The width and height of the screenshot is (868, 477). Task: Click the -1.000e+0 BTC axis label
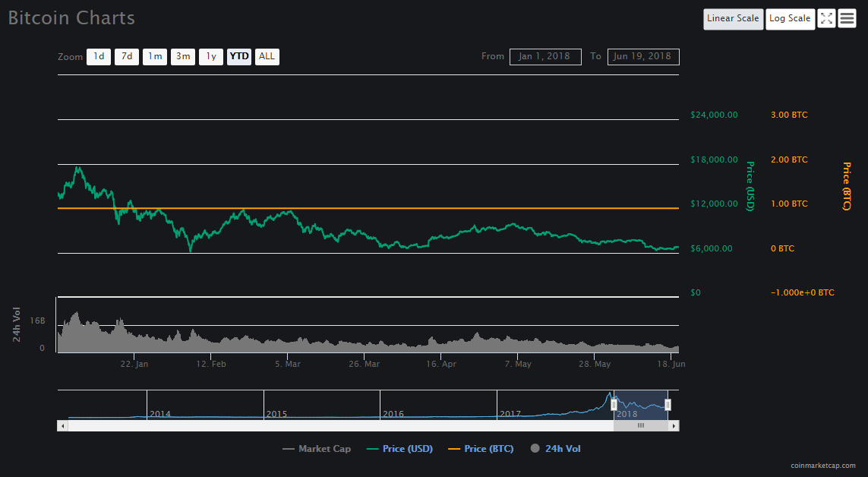tap(802, 292)
